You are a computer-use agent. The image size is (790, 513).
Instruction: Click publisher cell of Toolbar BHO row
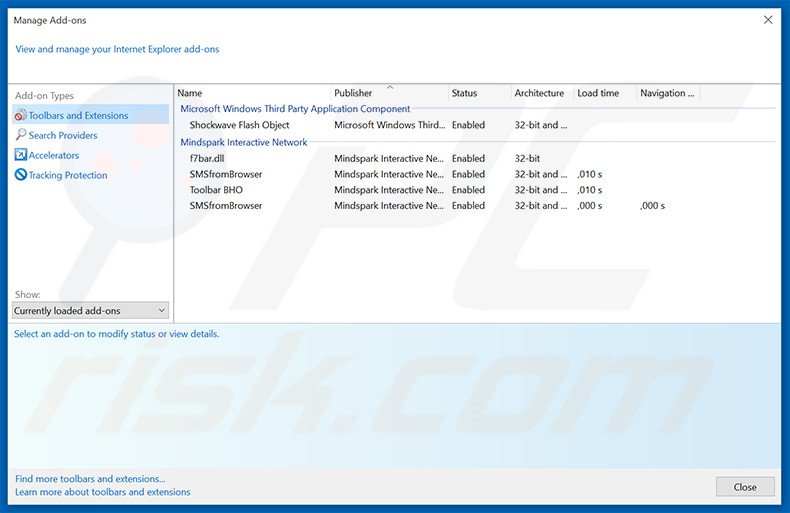(389, 190)
